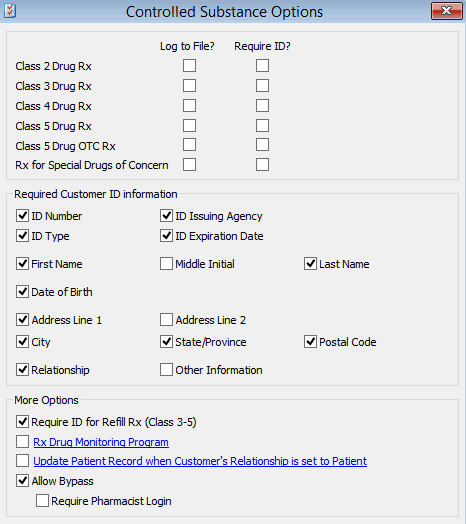
Task: Uncheck the Last Name requirement
Action: click(x=310, y=264)
